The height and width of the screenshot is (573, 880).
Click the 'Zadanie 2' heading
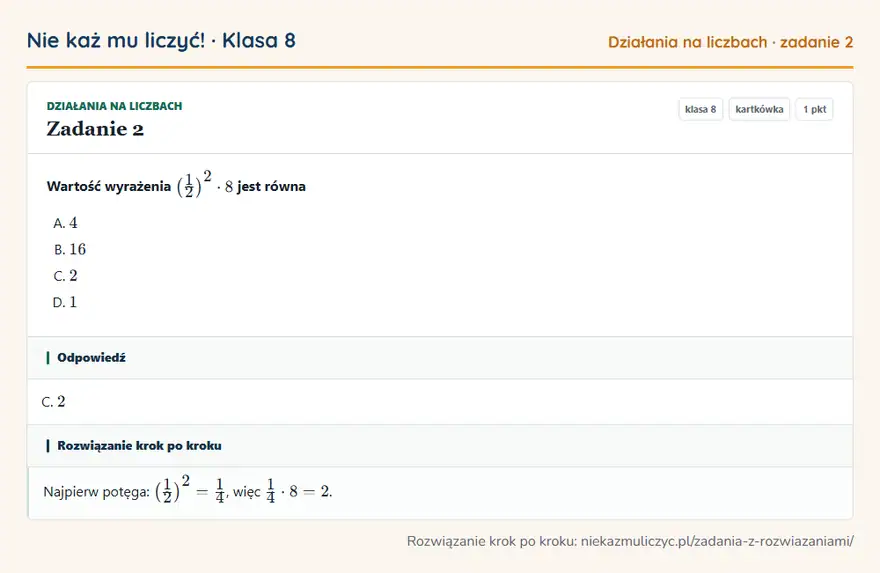click(95, 129)
